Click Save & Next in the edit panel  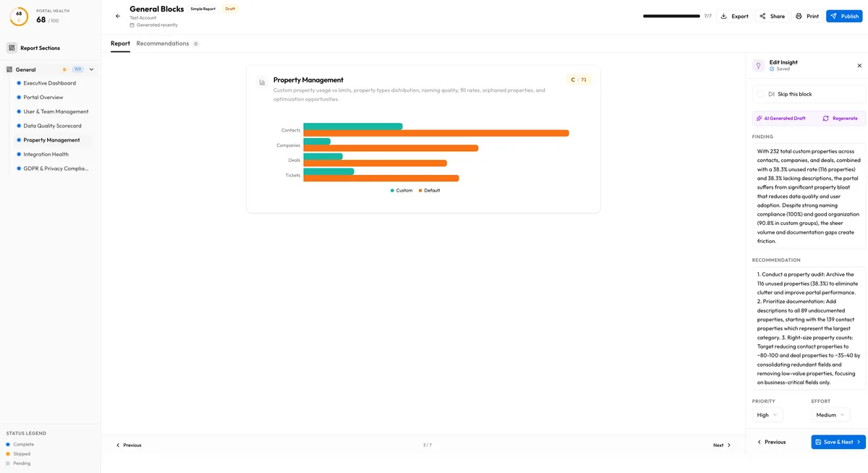[838, 442]
